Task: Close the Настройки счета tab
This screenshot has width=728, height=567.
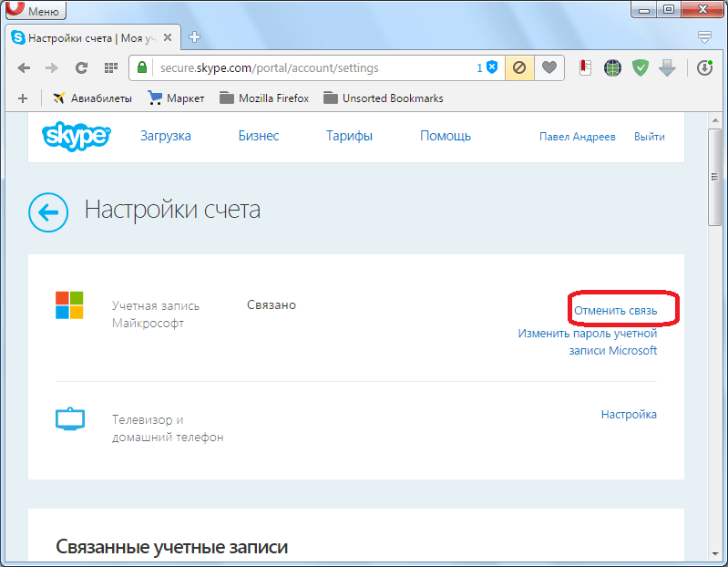Action: coord(168,37)
